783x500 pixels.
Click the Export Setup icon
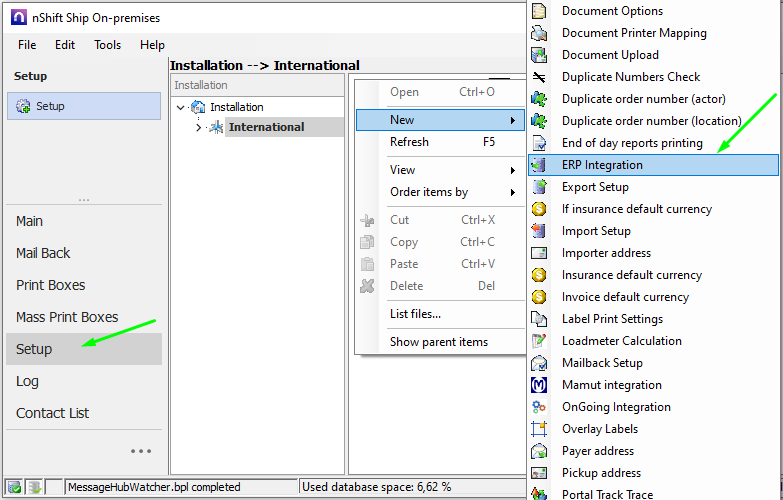click(539, 187)
